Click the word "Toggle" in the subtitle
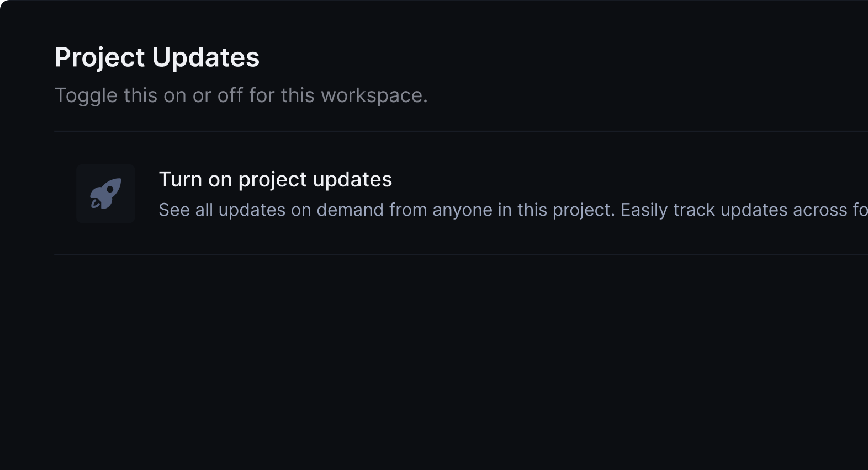 point(86,95)
